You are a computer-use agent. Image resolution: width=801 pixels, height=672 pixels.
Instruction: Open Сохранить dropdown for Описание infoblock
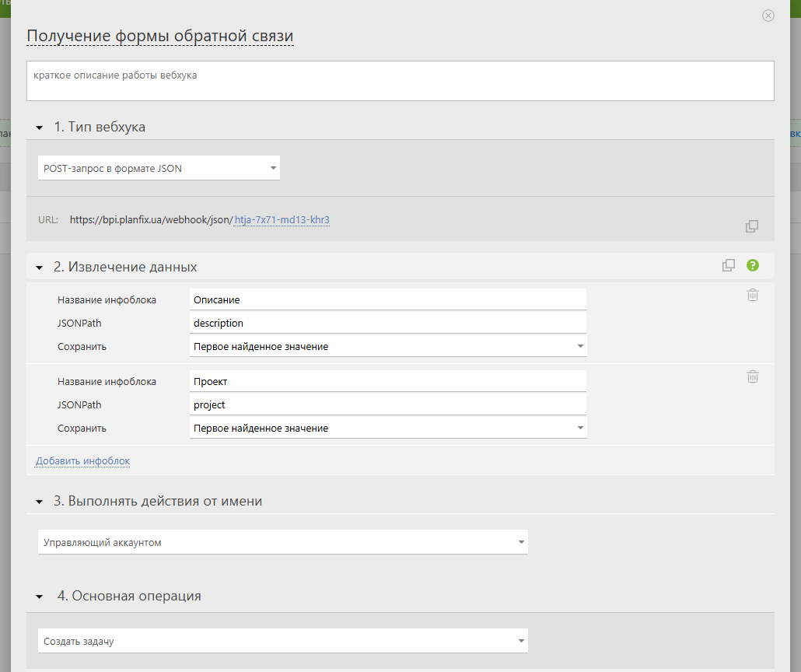[x=387, y=346]
